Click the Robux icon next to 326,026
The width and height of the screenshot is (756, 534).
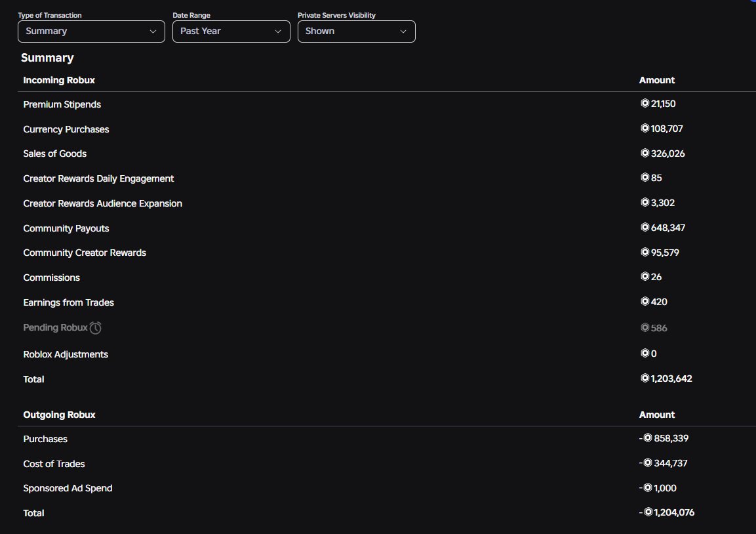(x=645, y=153)
